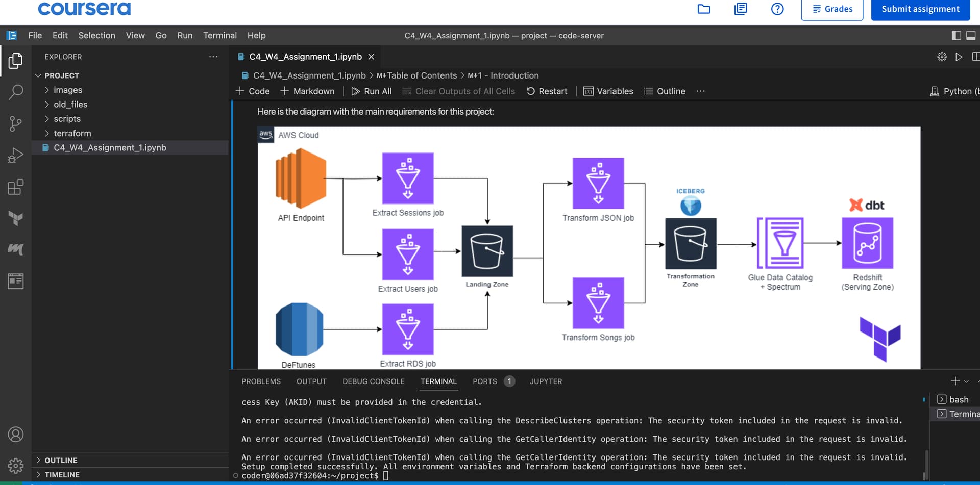Open the Edit menu
This screenshot has height=485, width=980.
click(60, 35)
